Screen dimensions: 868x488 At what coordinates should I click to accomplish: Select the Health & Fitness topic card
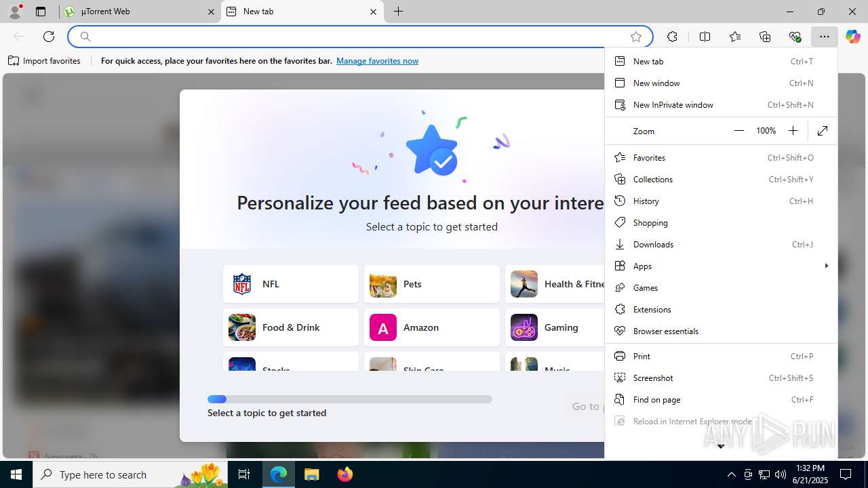(x=555, y=284)
